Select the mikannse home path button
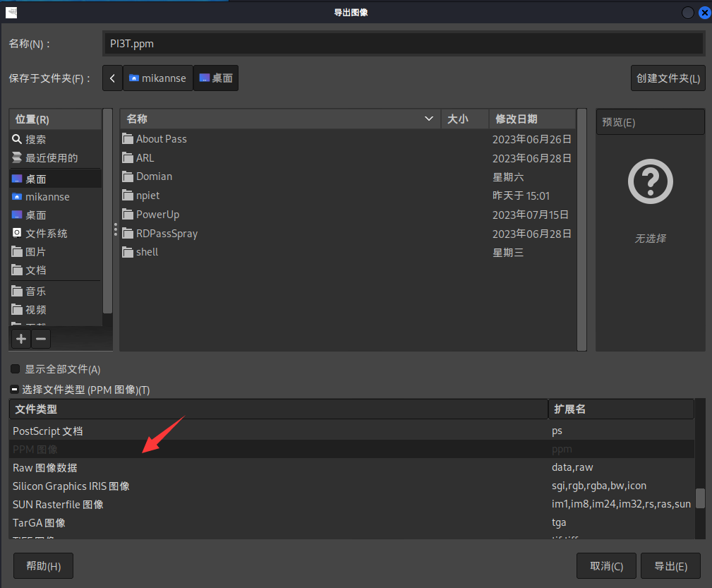 (157, 78)
